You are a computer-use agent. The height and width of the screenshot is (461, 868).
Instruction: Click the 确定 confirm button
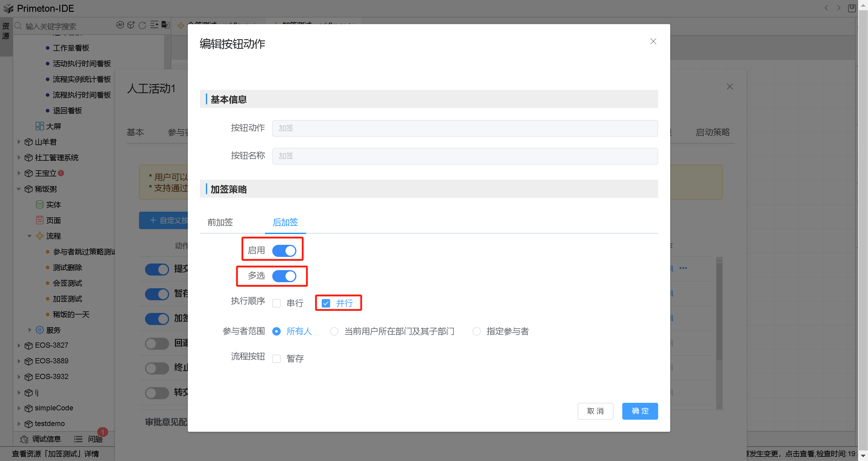click(639, 411)
